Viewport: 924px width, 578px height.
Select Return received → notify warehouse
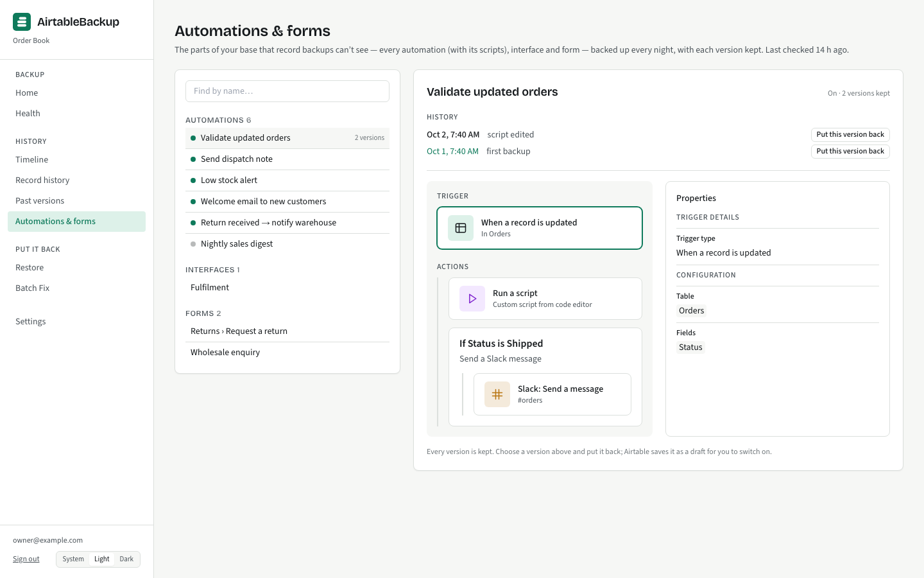tap(287, 223)
